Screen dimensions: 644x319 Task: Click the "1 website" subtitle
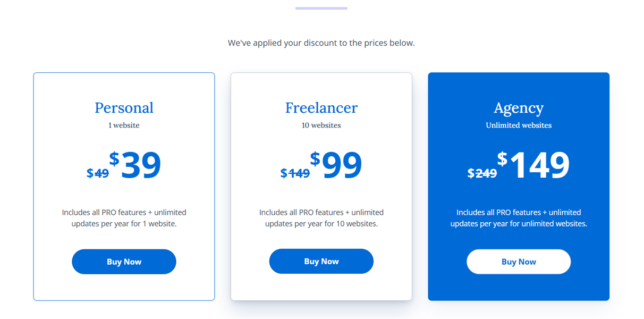click(x=124, y=125)
